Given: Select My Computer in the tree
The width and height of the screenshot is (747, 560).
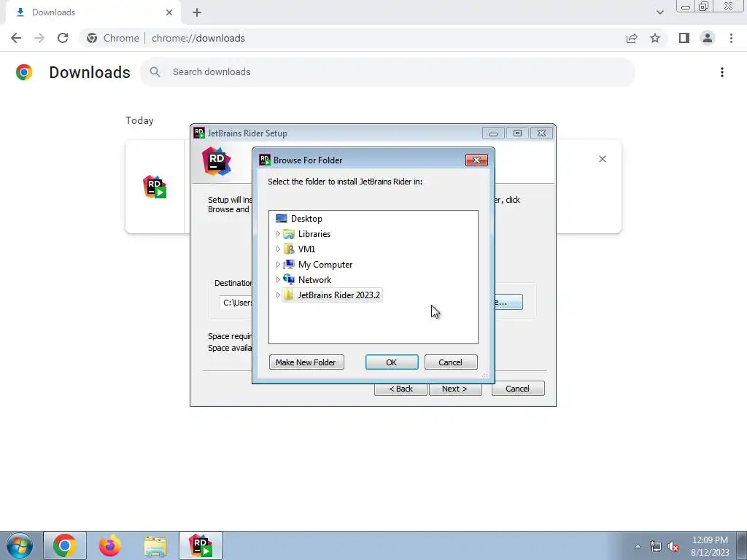Looking at the screenshot, I should pyautogui.click(x=325, y=264).
